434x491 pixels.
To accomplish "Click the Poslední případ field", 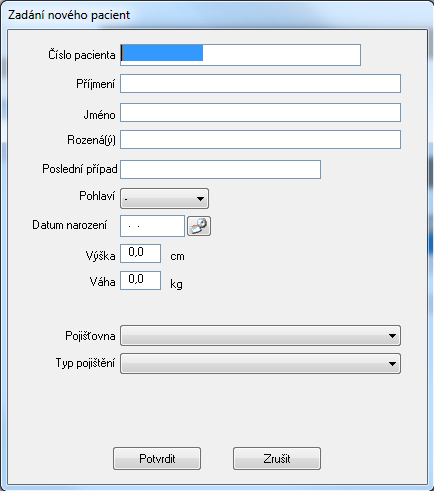I will (220, 169).
